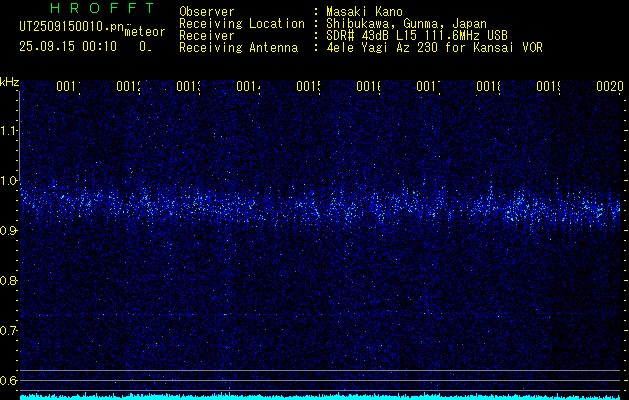Screen dimensions: 629x400
Task: Click the 0014 time marker
Action: click(248, 86)
